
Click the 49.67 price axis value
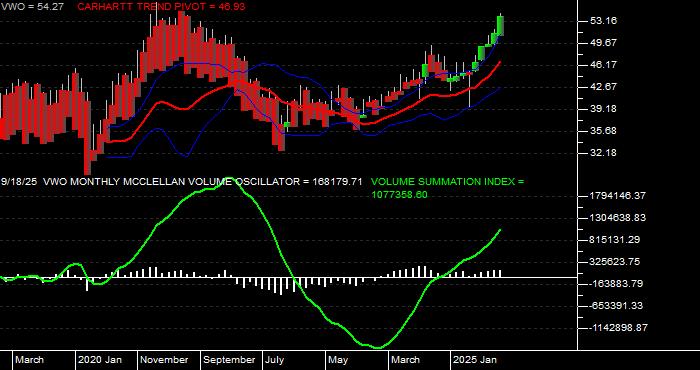(603, 43)
